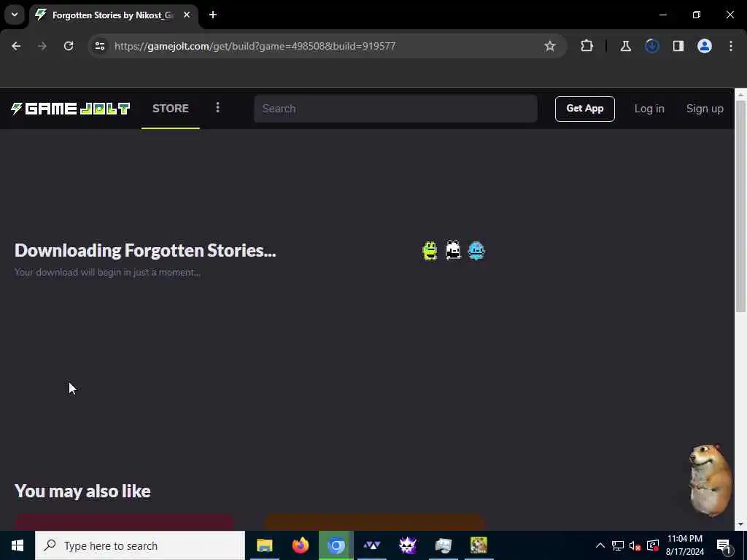
Task: Click the muted volume tray icon
Action: [635, 545]
